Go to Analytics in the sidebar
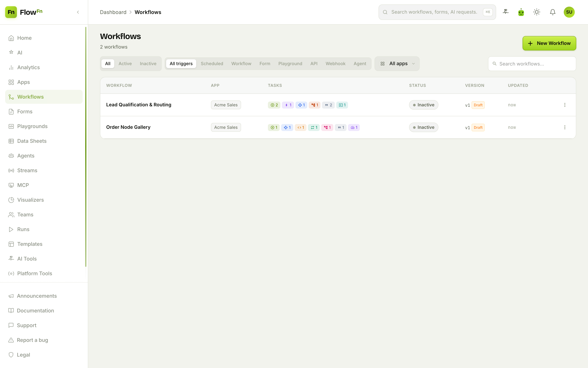Viewport: 588px width, 368px height. [44, 67]
